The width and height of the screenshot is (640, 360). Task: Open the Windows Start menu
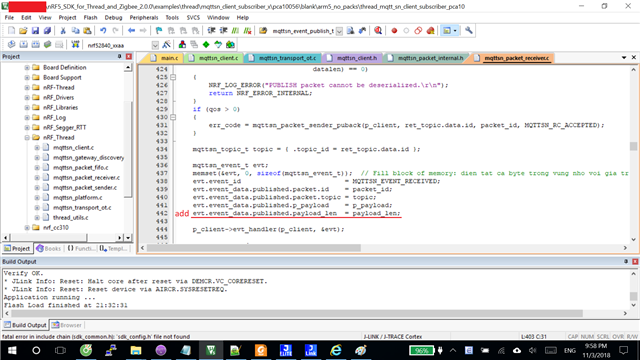tap(12, 350)
